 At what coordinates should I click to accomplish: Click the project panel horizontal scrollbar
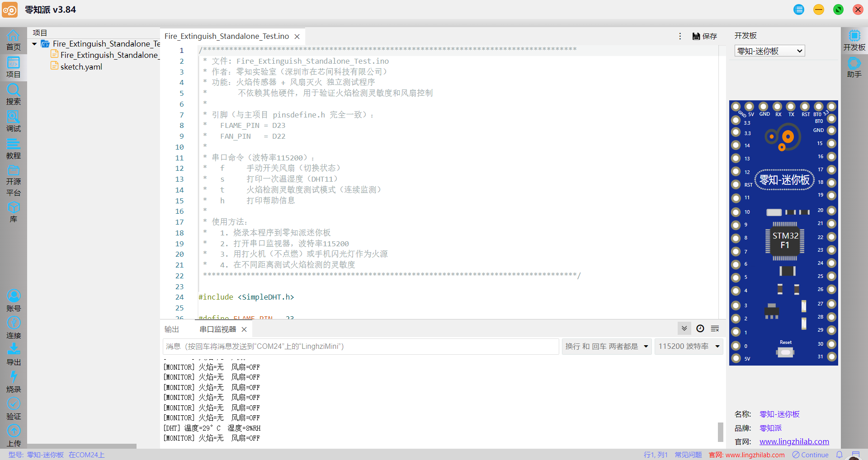tap(82, 446)
